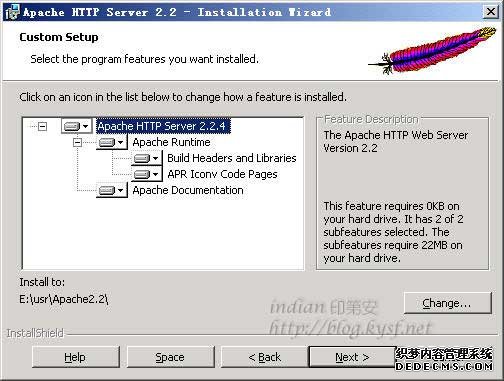Select the Apache HTTP Server 2.2.4 tree item
This screenshot has height=381, width=504.
163,126
